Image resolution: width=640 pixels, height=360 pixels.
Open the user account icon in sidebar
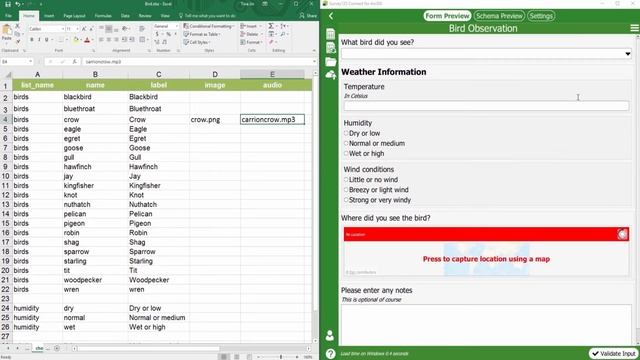point(330,336)
